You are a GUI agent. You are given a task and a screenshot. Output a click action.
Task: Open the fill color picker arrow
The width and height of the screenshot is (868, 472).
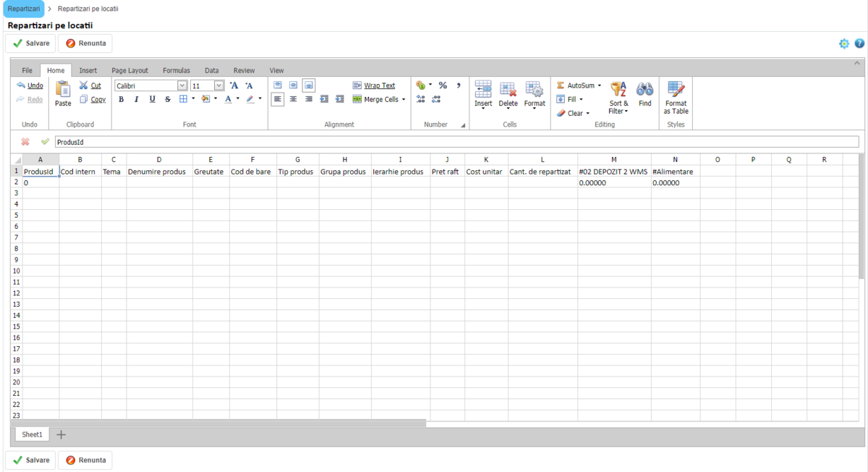click(216, 99)
